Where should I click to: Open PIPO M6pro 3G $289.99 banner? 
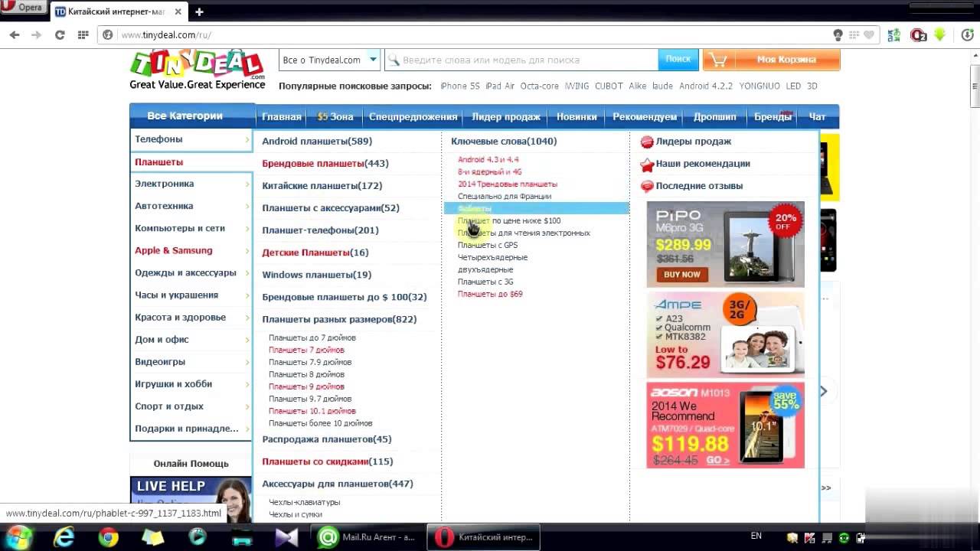(x=725, y=244)
